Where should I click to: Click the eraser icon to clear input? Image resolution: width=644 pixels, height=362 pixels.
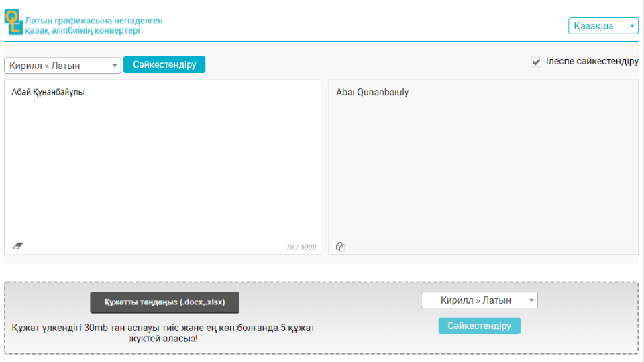[x=18, y=246]
